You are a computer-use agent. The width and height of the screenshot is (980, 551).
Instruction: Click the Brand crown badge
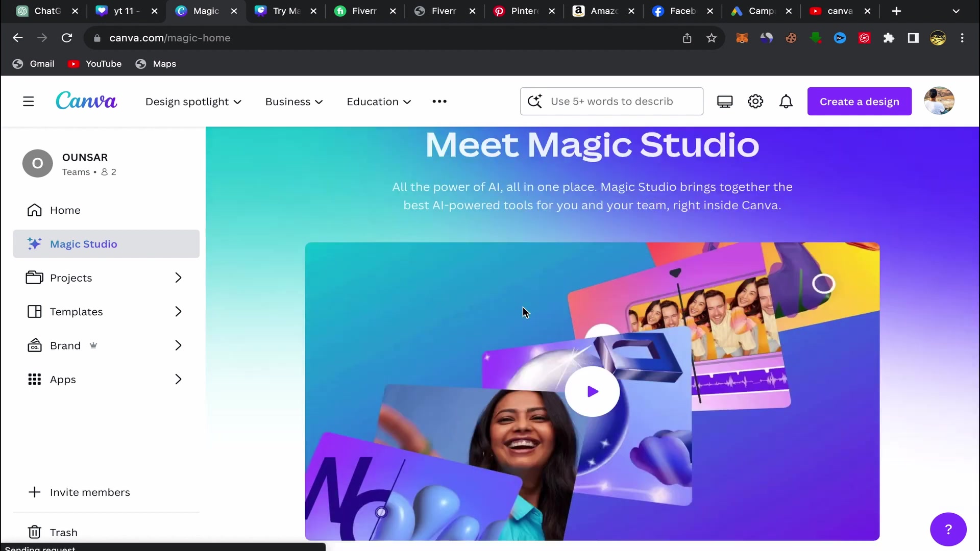(x=93, y=345)
